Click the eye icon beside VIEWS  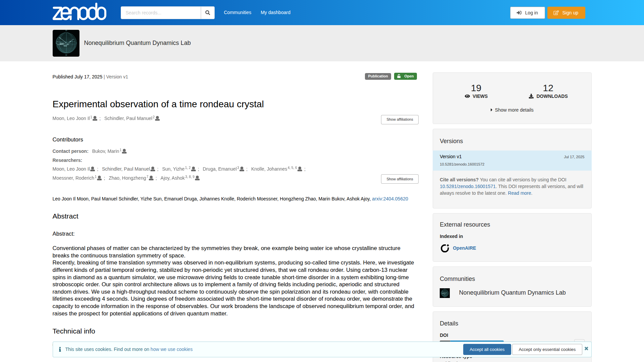coord(467,97)
